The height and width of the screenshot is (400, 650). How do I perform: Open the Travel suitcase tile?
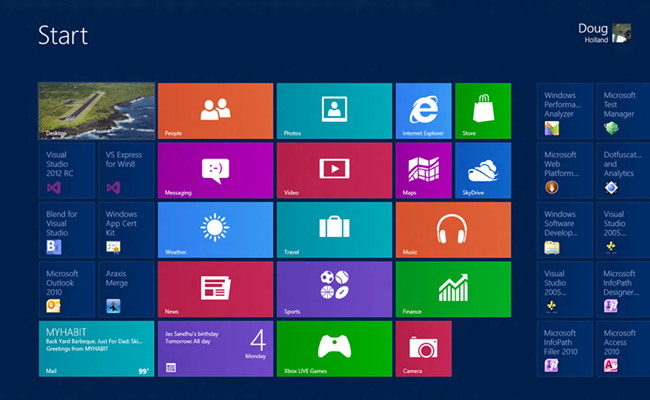point(334,229)
